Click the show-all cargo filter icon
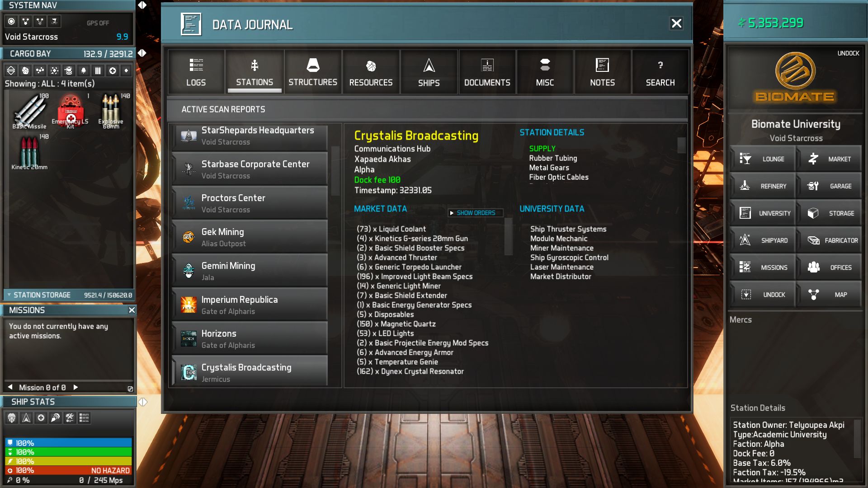Screen dimensions: 868x488 11,70
